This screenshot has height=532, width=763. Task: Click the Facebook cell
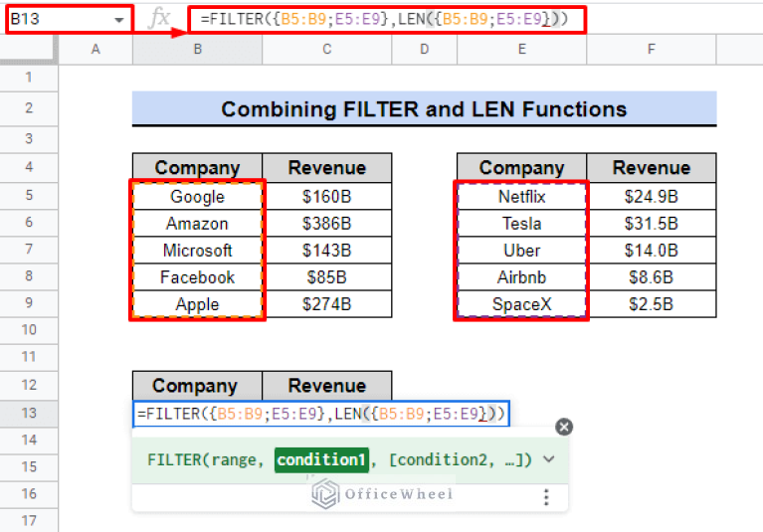click(198, 277)
